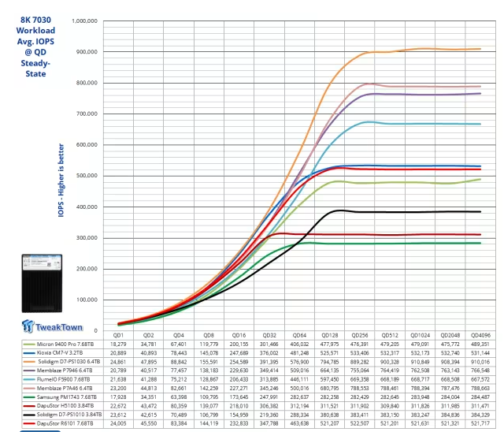Click the IOPS - Higher is better axis title
The width and height of the screenshot is (504, 432).
[x=61, y=181]
